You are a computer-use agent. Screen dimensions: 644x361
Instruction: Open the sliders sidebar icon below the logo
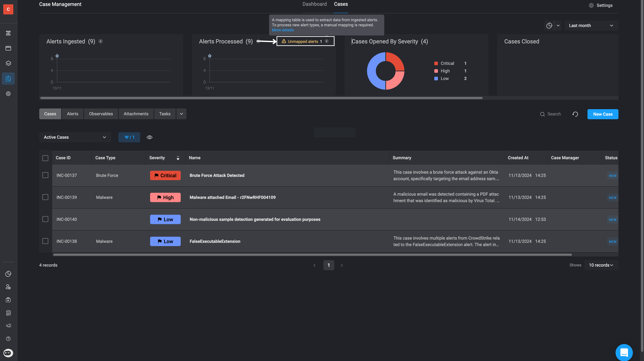pyautogui.click(x=8, y=33)
